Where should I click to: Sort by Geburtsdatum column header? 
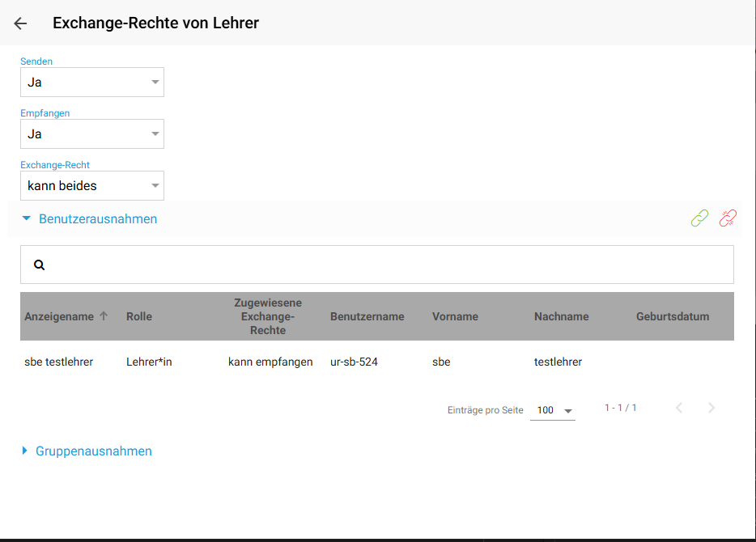(x=673, y=316)
